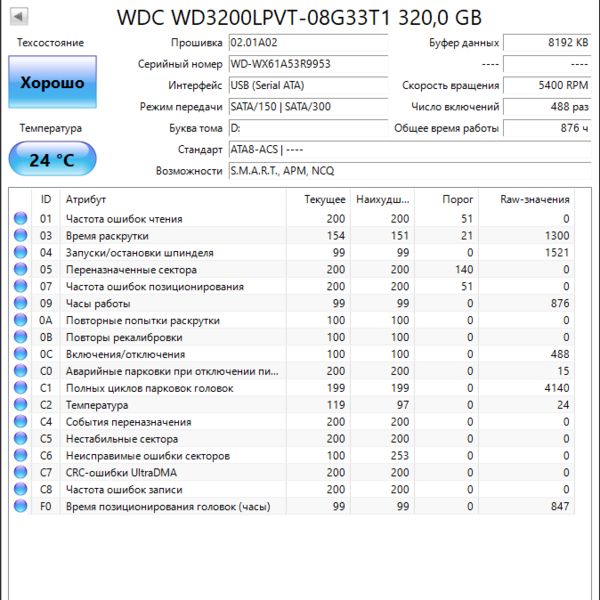
Task: Click the Порог column header
Action: tap(447, 199)
